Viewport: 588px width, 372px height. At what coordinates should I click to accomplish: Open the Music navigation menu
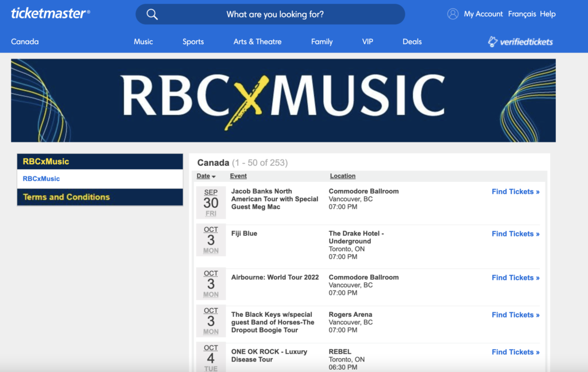(x=144, y=41)
